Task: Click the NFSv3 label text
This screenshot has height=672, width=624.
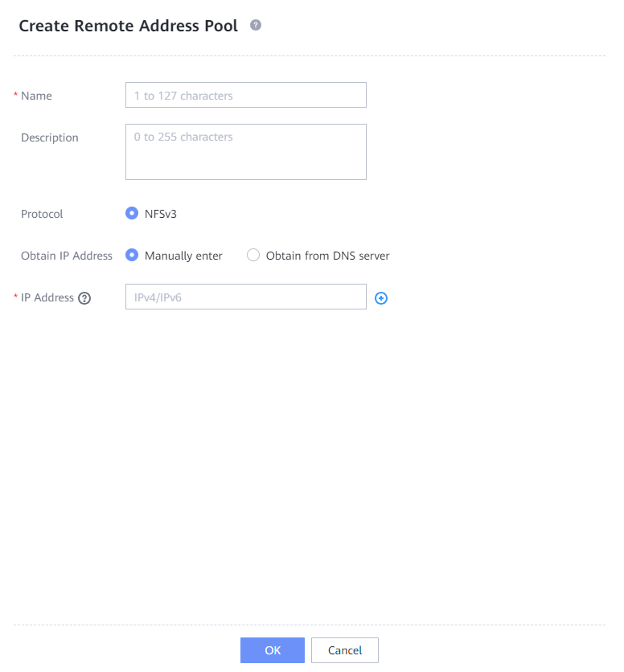Action: coord(161,214)
